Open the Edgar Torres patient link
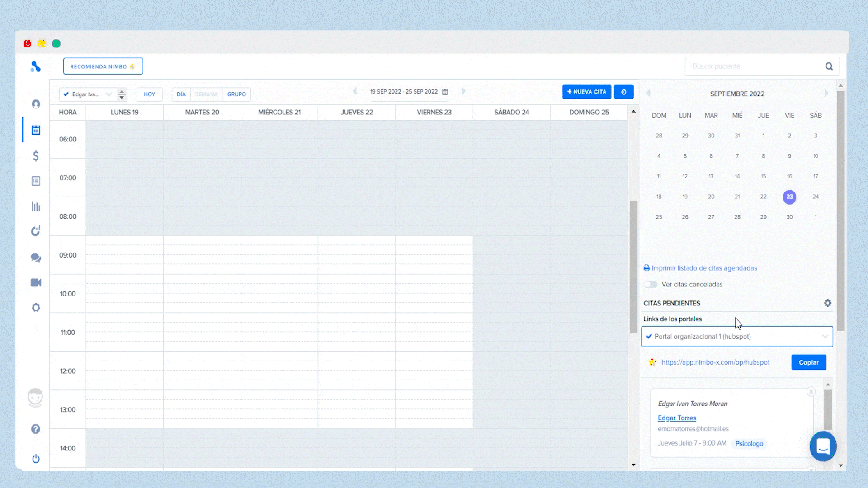 coord(677,418)
